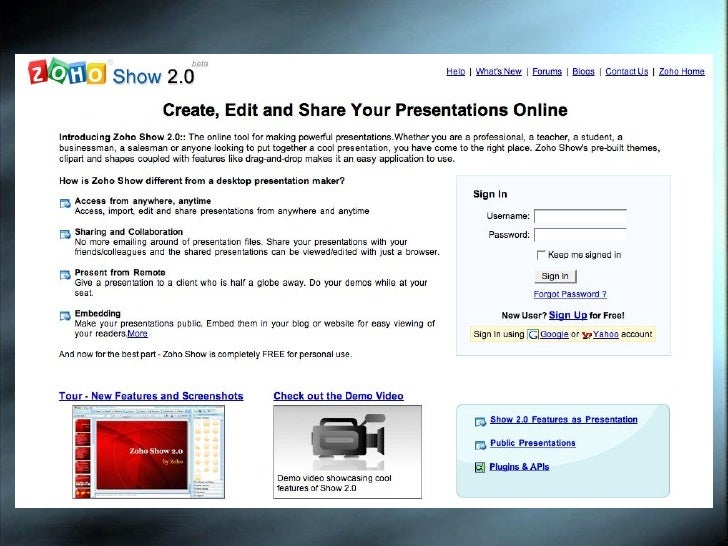Image resolution: width=728 pixels, height=546 pixels.
Task: Click the icon beside Sharing and Collaboration
Action: coord(65,234)
